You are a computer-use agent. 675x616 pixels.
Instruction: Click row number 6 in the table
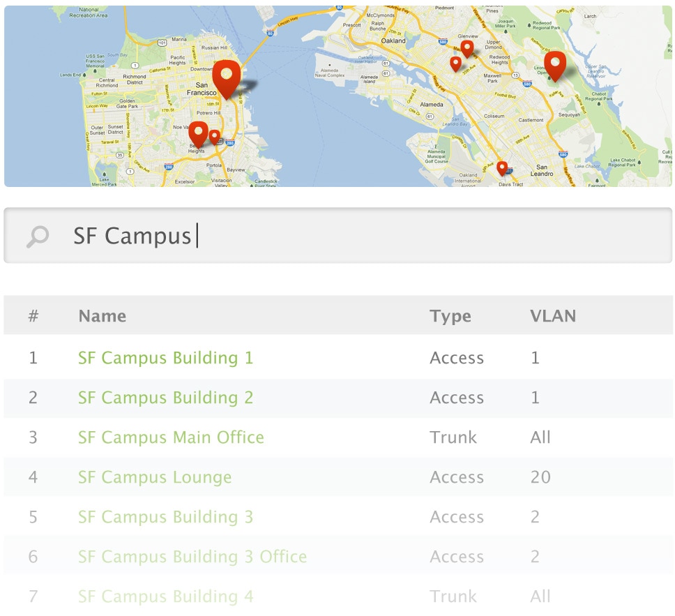33,557
